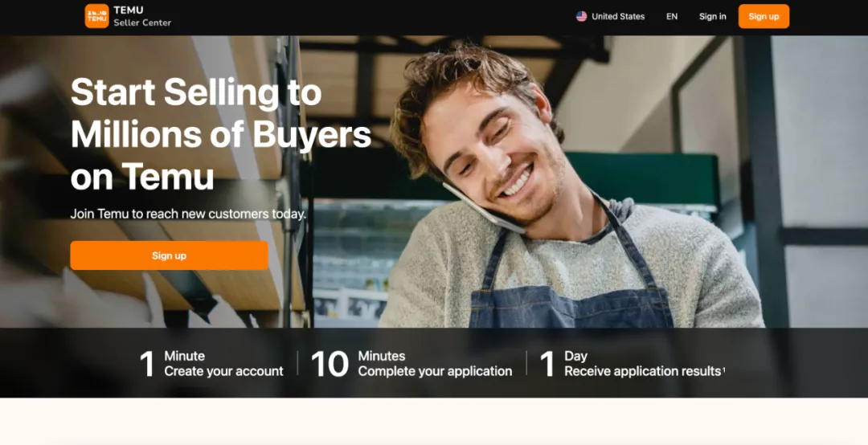Click the Start Selling to Millions headline
The width and height of the screenshot is (868, 445).
pos(220,134)
